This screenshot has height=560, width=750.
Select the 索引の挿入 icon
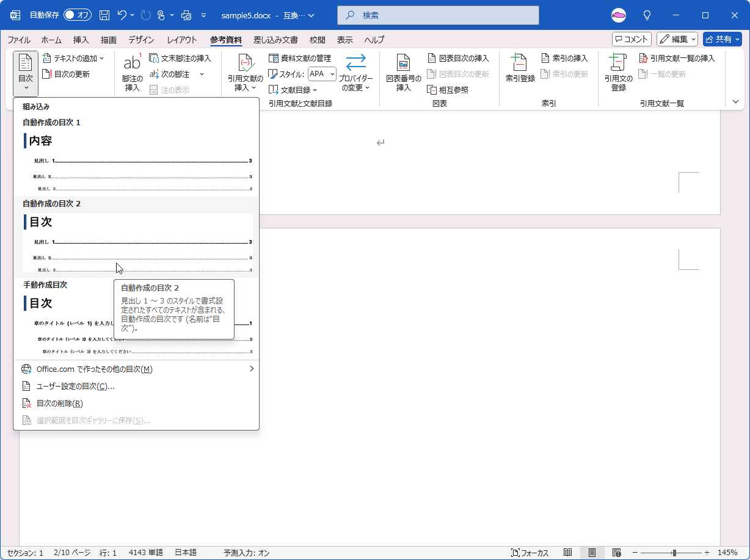pyautogui.click(x=563, y=59)
